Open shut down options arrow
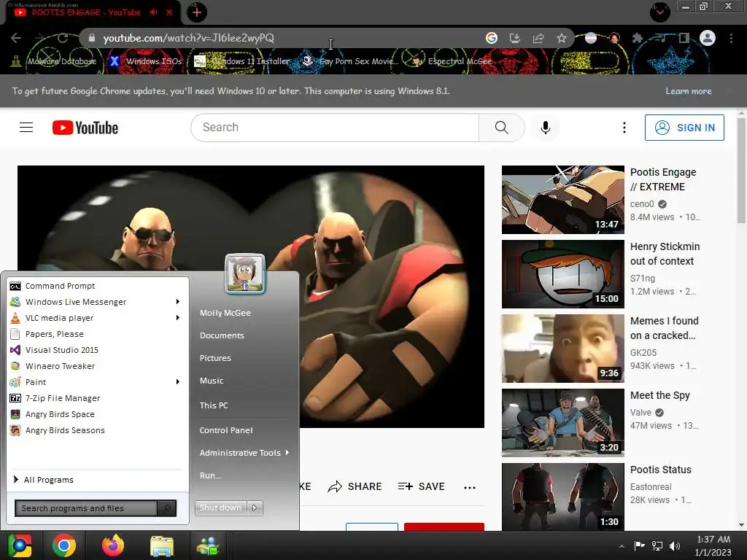Viewport: 747px width, 560px height. click(255, 508)
